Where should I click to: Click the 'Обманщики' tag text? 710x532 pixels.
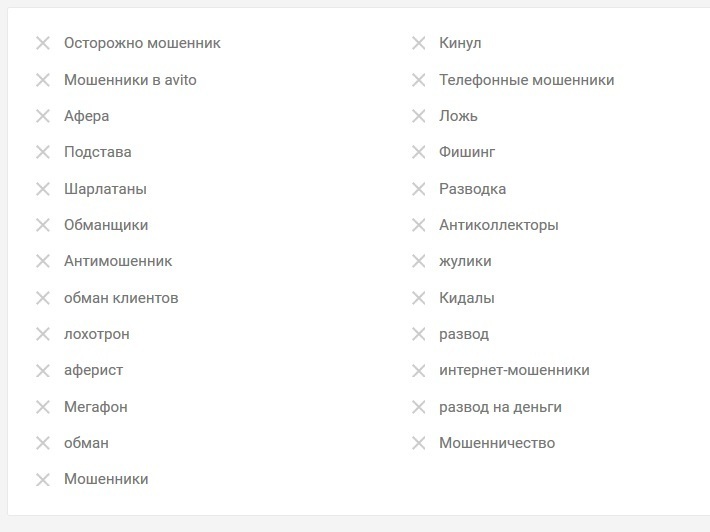(x=106, y=225)
